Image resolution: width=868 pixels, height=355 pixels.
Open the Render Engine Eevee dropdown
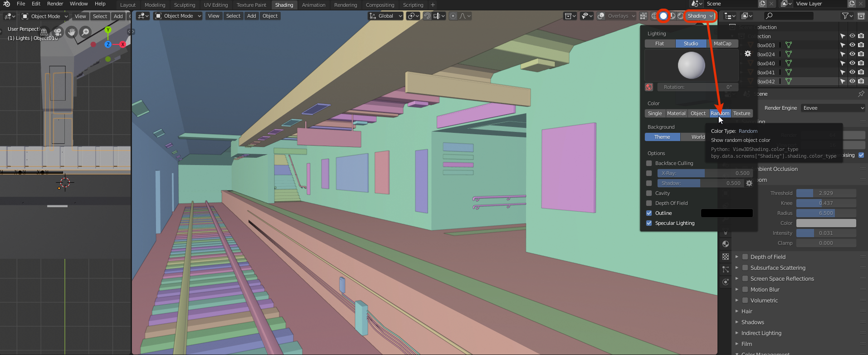pyautogui.click(x=833, y=108)
